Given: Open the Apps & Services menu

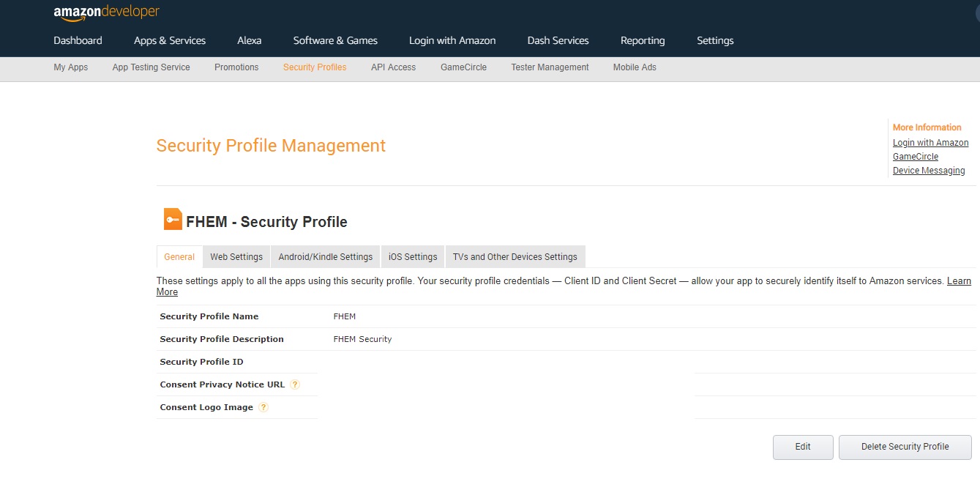Looking at the screenshot, I should tap(170, 40).
